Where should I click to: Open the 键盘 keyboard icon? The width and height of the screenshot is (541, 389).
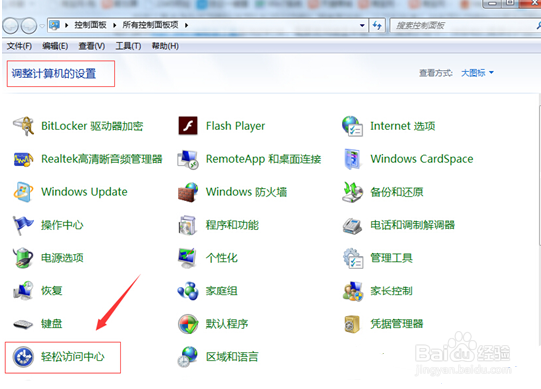pos(23,324)
